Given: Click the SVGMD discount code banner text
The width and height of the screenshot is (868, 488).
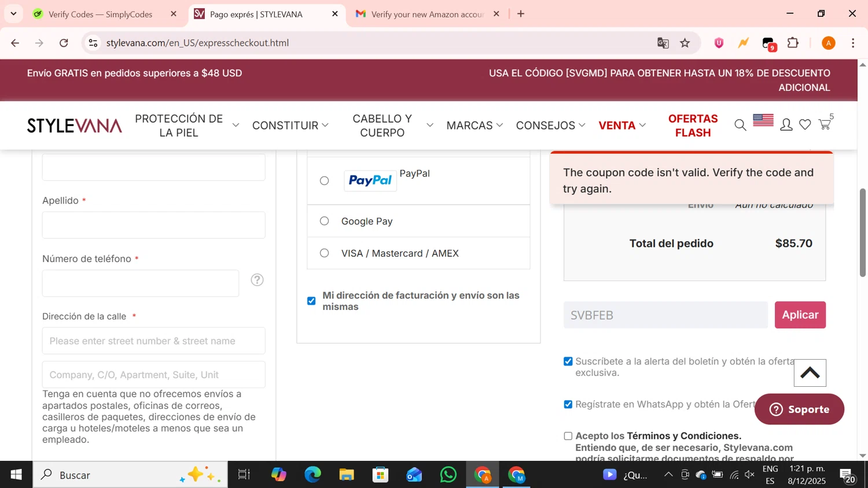Looking at the screenshot, I should tap(660, 80).
